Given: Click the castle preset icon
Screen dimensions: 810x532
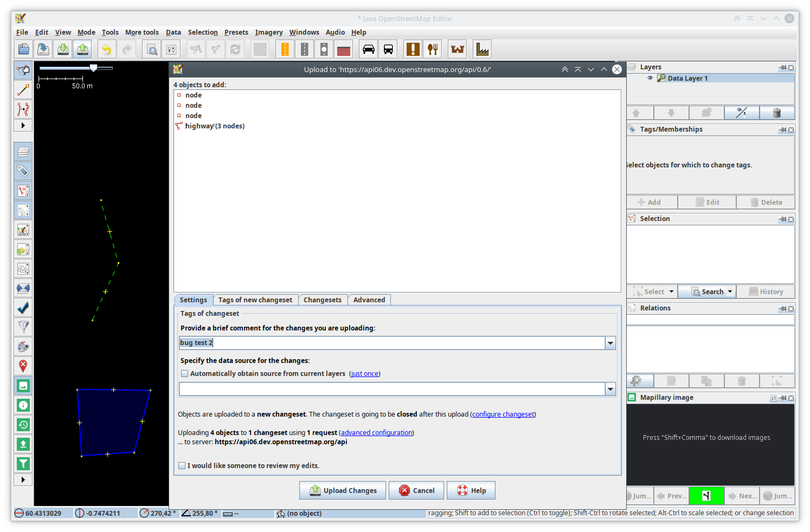Looking at the screenshot, I should (458, 50).
